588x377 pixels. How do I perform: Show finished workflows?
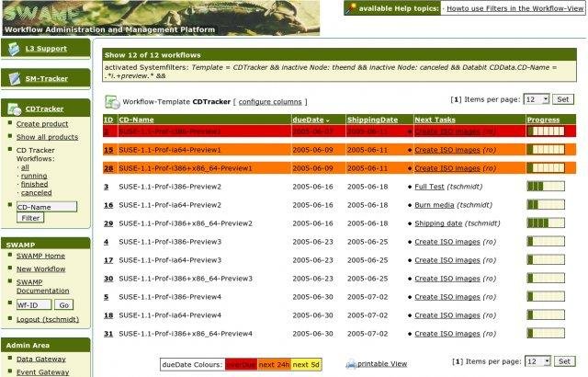click(x=35, y=184)
